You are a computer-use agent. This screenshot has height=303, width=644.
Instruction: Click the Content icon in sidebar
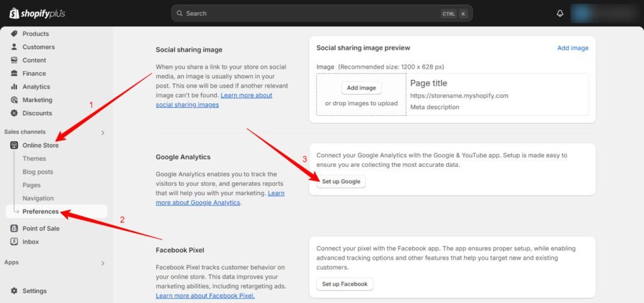pyautogui.click(x=14, y=60)
